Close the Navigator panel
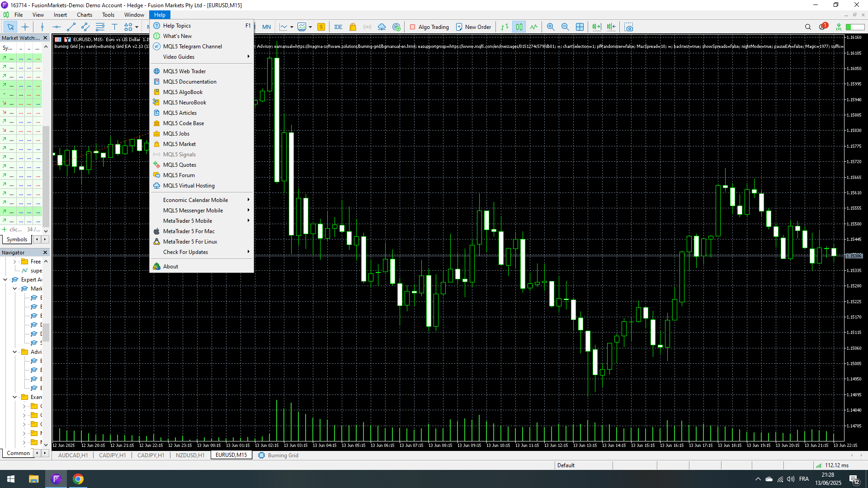 coord(45,253)
